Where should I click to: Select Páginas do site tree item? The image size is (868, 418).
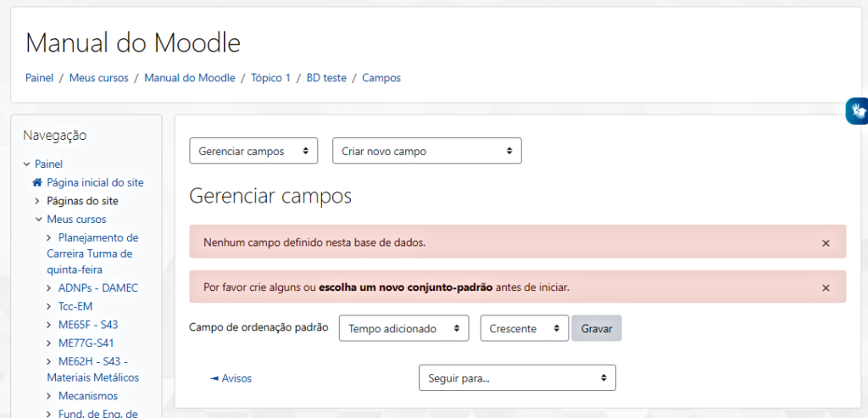coord(82,201)
